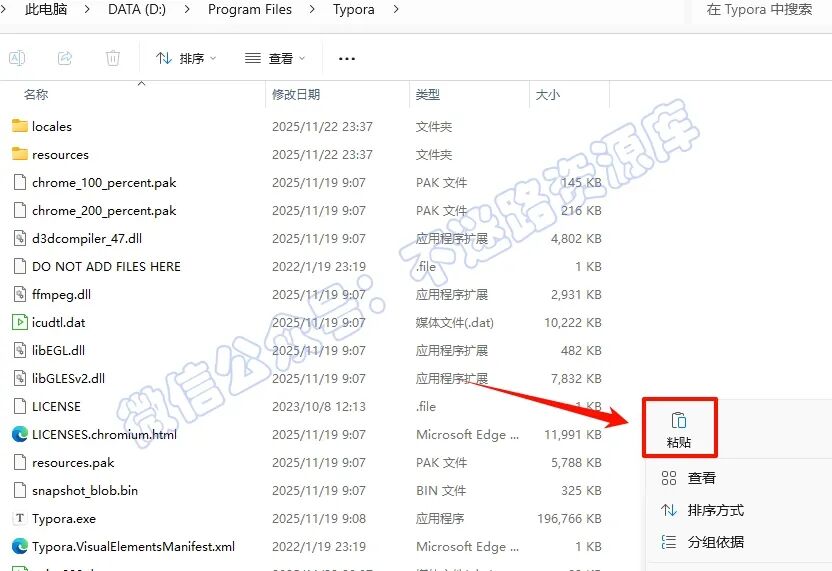Select the locales folder icon
The image size is (832, 571).
(x=20, y=126)
